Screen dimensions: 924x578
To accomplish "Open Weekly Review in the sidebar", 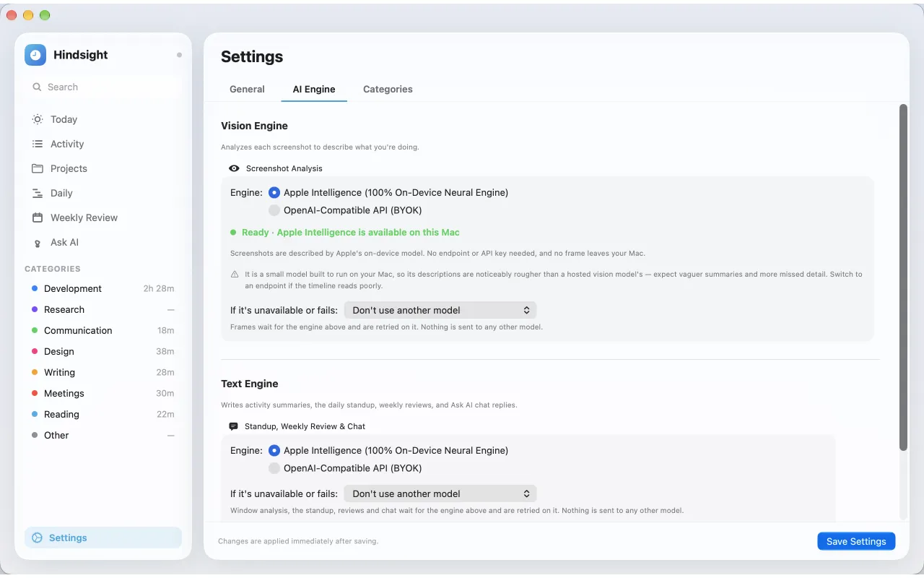I will click(103, 217).
